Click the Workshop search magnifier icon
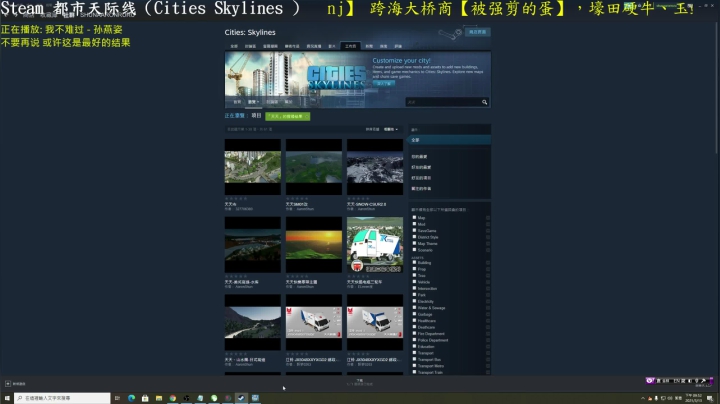The width and height of the screenshot is (720, 404). pos(484,102)
